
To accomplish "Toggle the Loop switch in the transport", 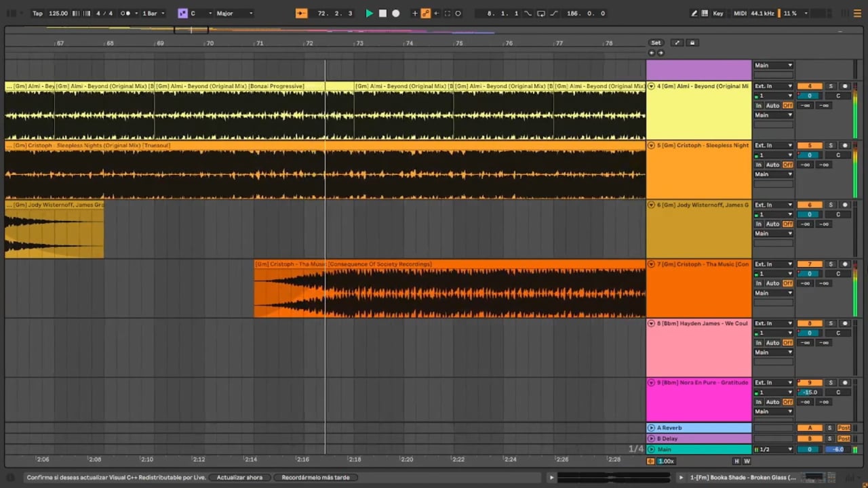I will (x=540, y=13).
